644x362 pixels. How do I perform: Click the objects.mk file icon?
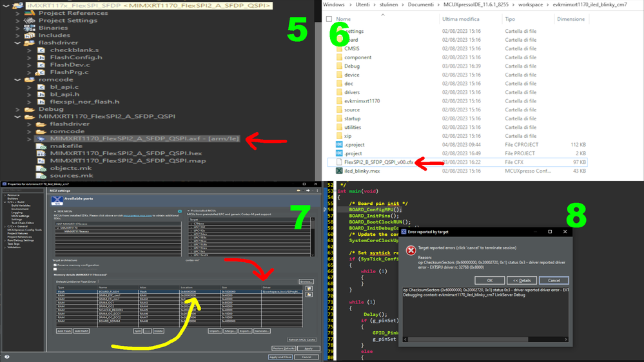(41, 168)
